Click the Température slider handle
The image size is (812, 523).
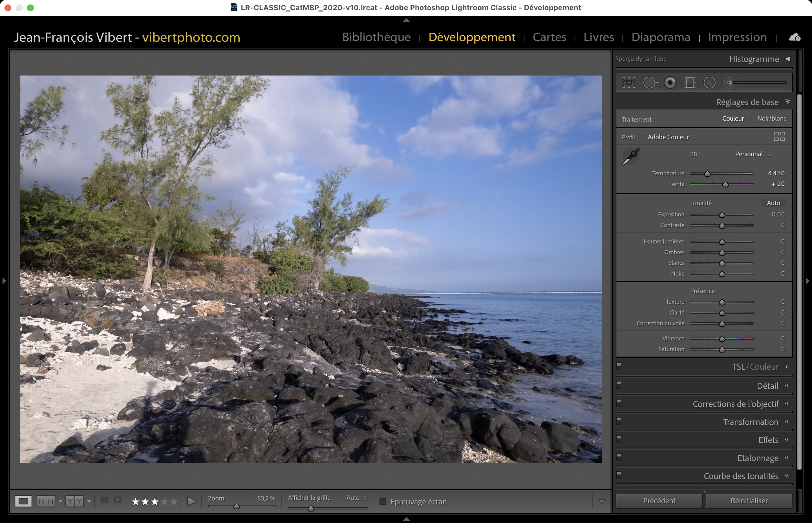tap(707, 174)
